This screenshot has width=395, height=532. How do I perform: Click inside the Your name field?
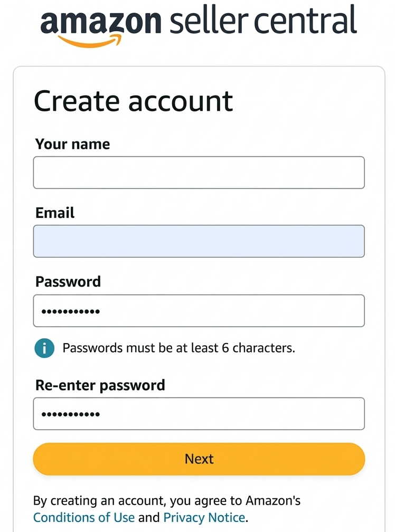coord(199,172)
